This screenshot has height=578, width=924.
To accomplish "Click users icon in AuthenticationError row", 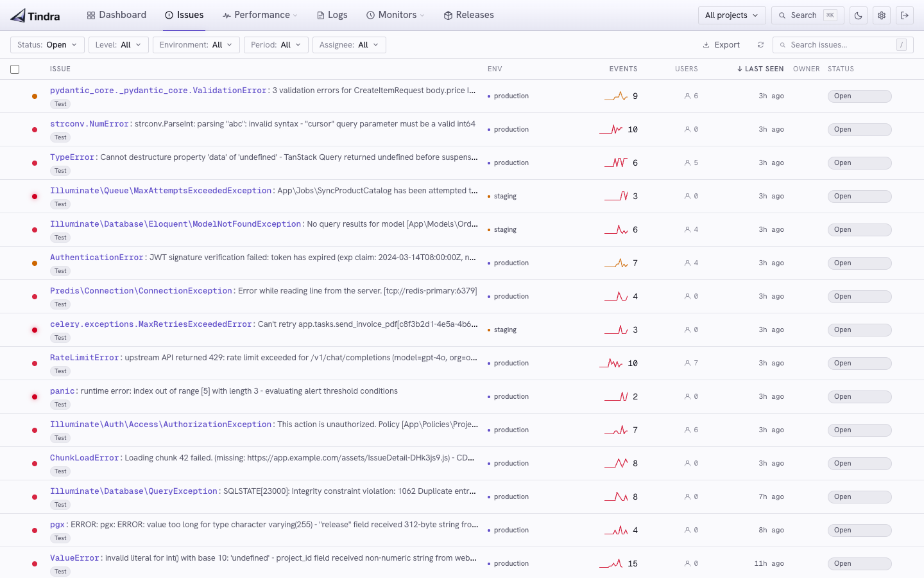I will tap(687, 263).
